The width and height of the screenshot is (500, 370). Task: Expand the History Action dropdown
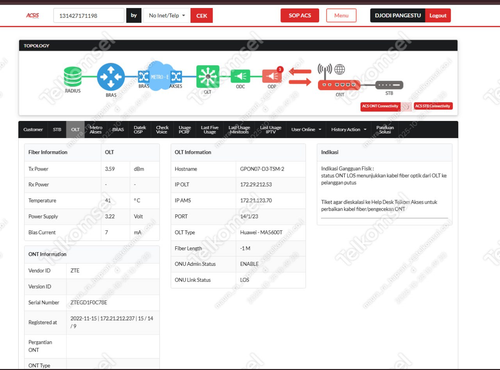click(x=348, y=129)
